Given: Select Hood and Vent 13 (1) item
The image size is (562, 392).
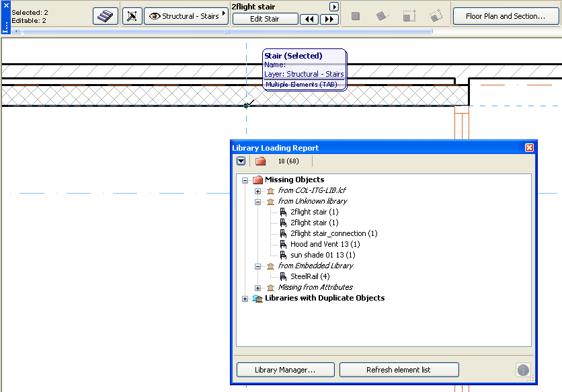Looking at the screenshot, I should coord(325,244).
